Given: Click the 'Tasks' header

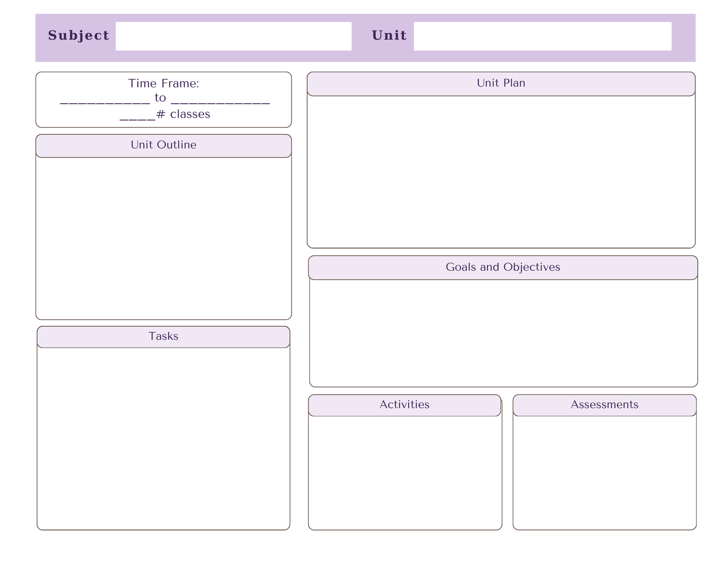Looking at the screenshot, I should [163, 337].
